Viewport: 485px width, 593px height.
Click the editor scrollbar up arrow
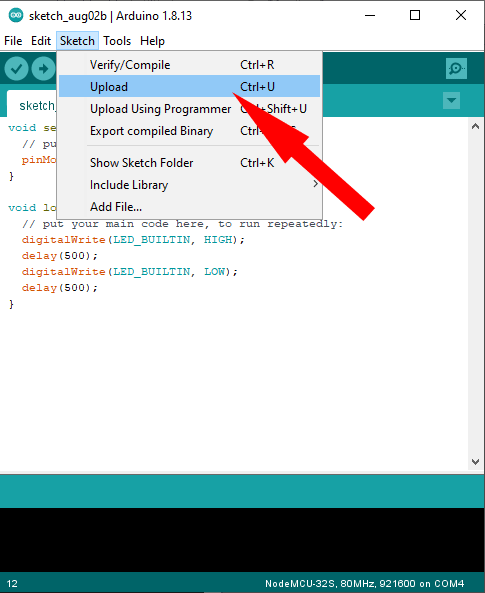coord(476,127)
